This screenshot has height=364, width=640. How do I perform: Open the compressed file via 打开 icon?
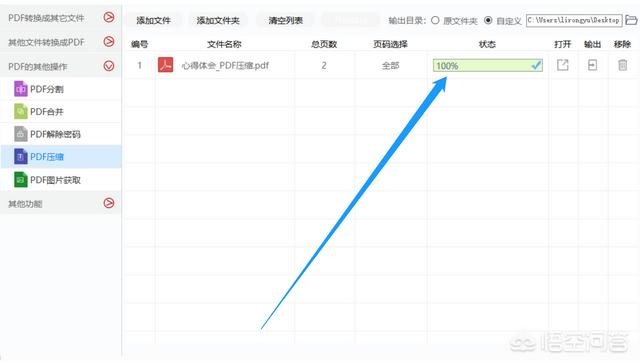[562, 65]
